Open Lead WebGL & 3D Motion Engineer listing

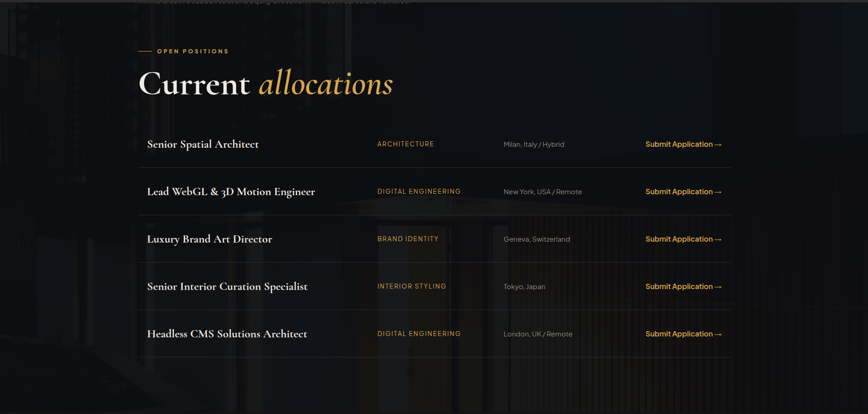tap(231, 192)
